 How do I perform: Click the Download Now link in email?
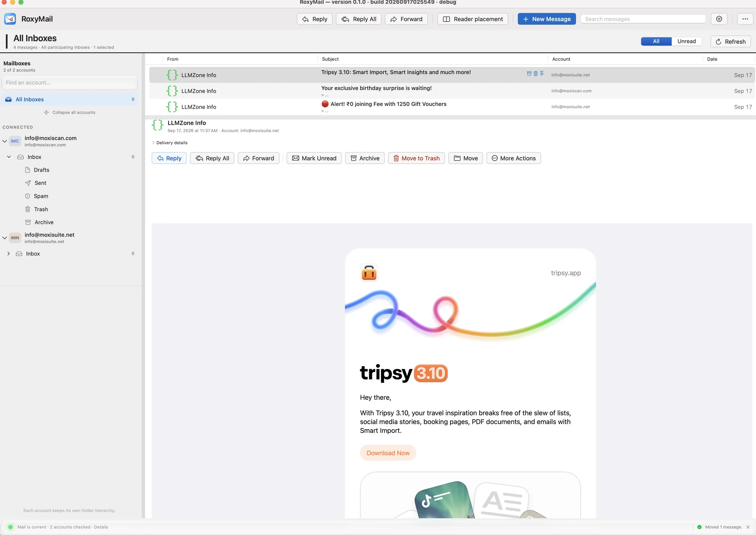pyautogui.click(x=388, y=453)
